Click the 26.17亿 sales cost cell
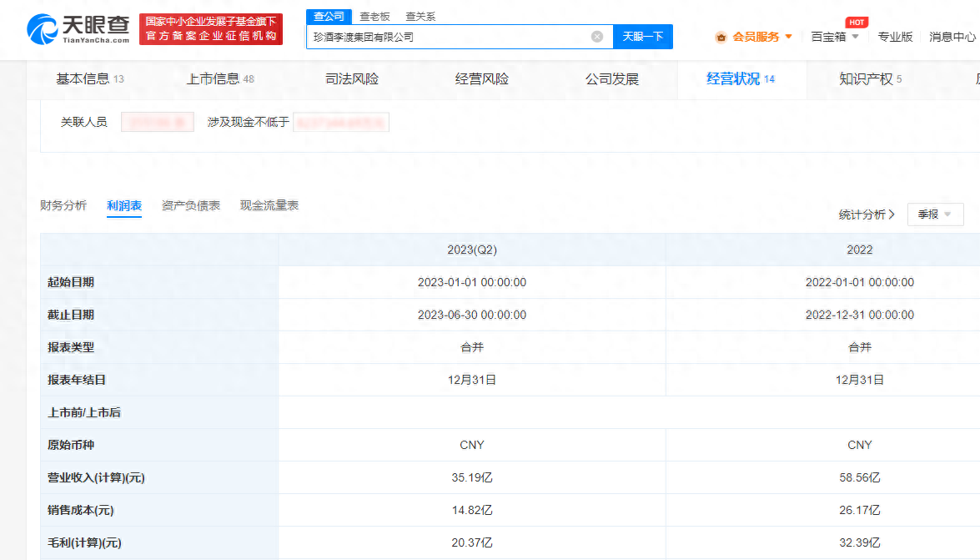This screenshot has width=980, height=560. pos(859,510)
